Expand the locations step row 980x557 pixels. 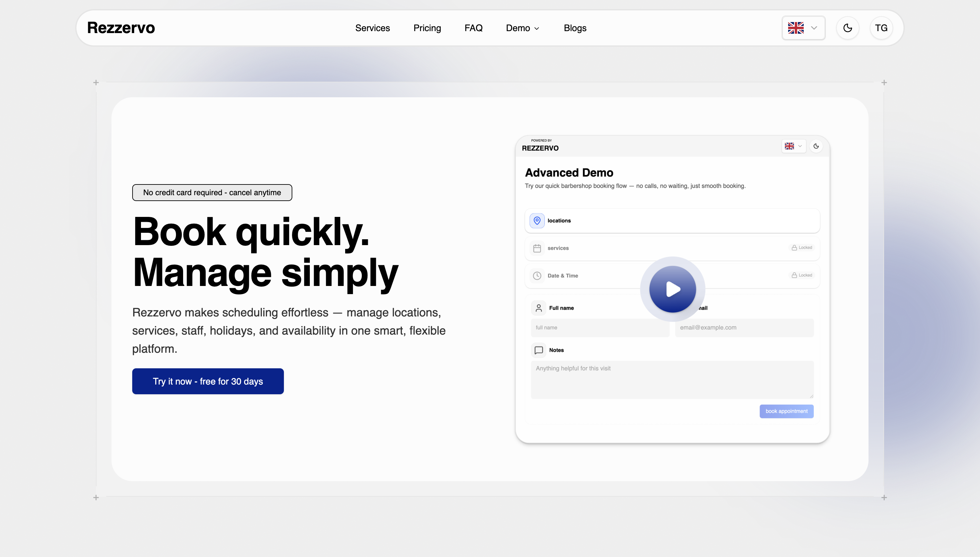(672, 221)
